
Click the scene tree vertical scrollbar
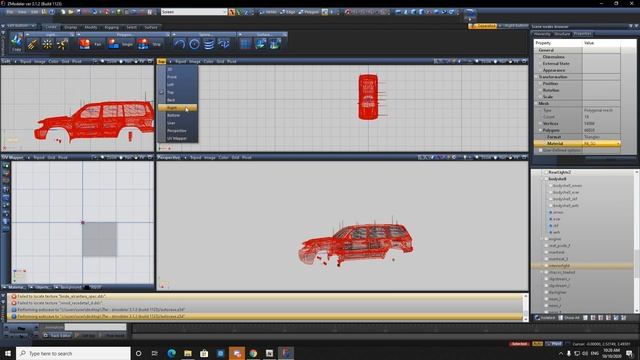pyautogui.click(x=637, y=241)
